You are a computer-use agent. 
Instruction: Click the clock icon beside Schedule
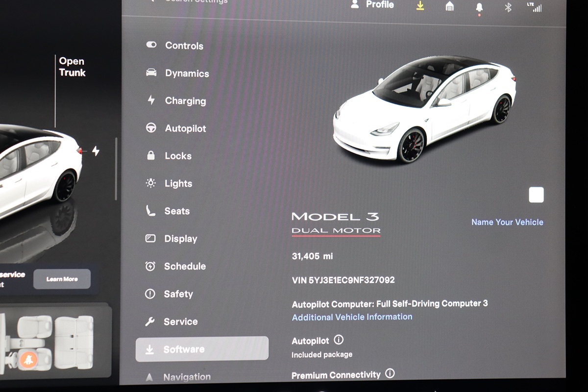(x=150, y=266)
